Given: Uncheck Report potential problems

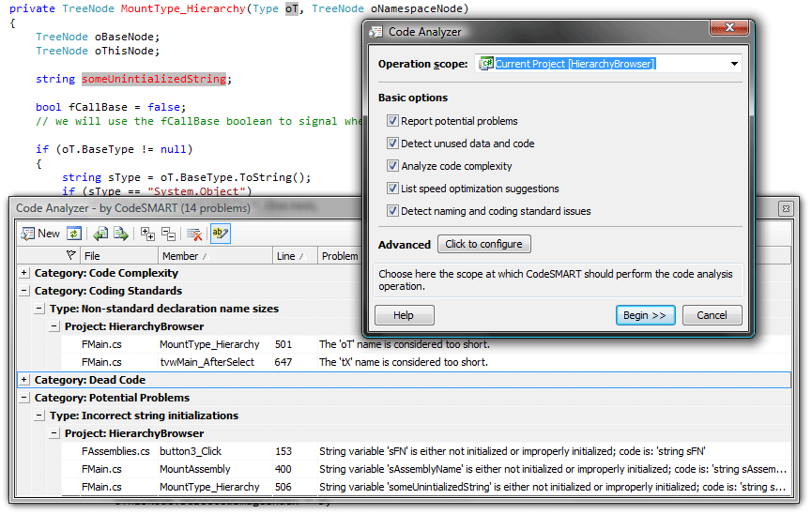Looking at the screenshot, I should click(x=392, y=121).
